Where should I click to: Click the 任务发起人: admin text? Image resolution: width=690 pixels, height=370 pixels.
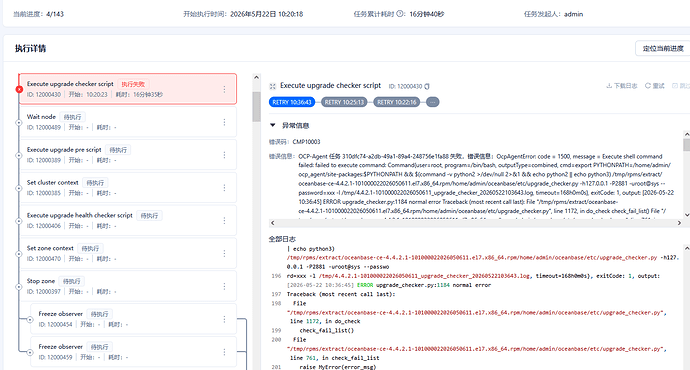[553, 14]
